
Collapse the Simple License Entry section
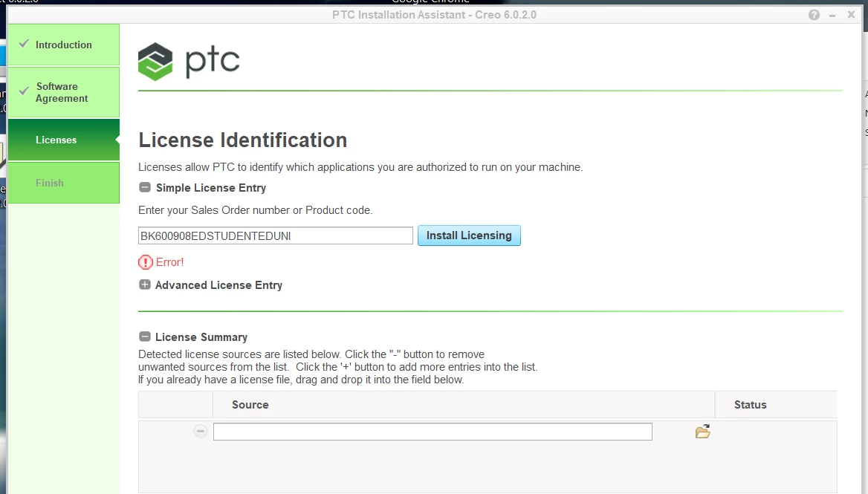[x=144, y=187]
